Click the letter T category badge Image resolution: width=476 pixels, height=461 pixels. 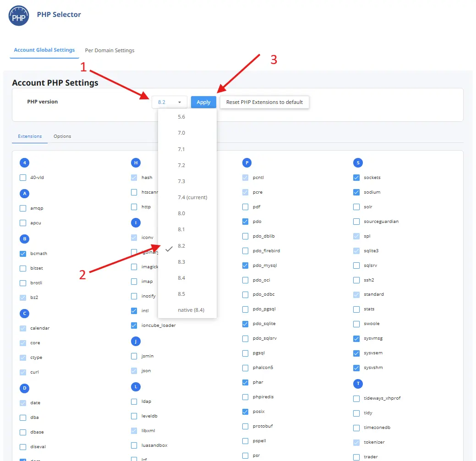click(358, 384)
